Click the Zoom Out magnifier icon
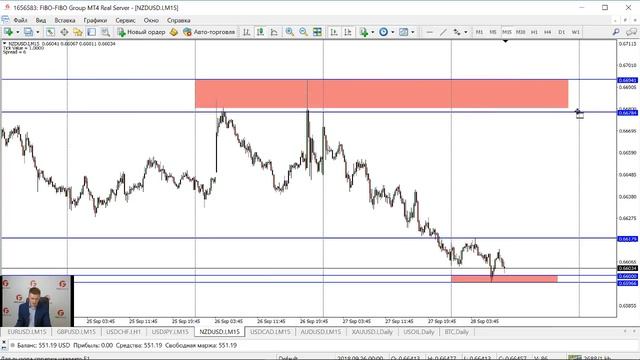This screenshot has height=360, width=640. pos(303,32)
